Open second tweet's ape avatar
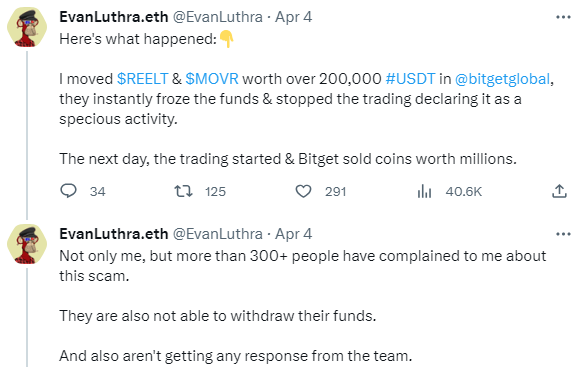581x367 pixels. tap(27, 244)
